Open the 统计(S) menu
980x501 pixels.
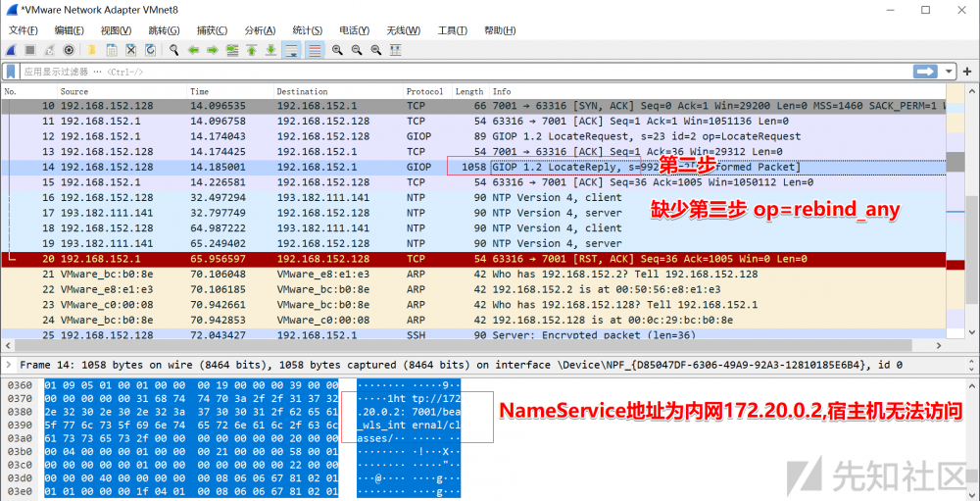[x=308, y=30]
